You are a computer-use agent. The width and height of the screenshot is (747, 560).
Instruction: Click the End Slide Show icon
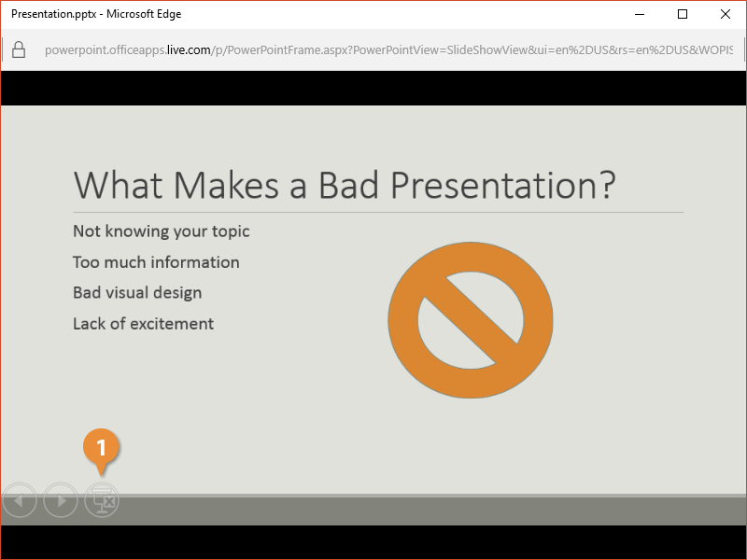pyautogui.click(x=102, y=501)
